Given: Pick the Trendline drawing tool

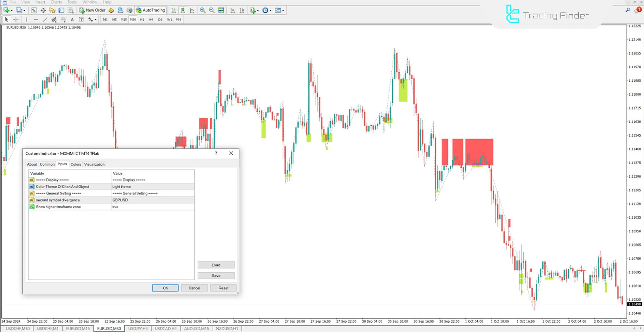Looking at the screenshot, I should (45, 19).
